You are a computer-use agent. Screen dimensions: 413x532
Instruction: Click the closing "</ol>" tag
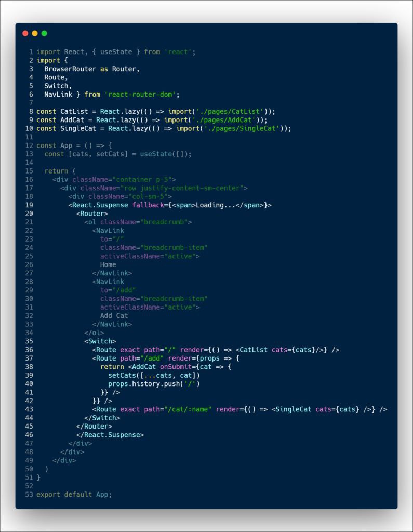pyautogui.click(x=94, y=332)
